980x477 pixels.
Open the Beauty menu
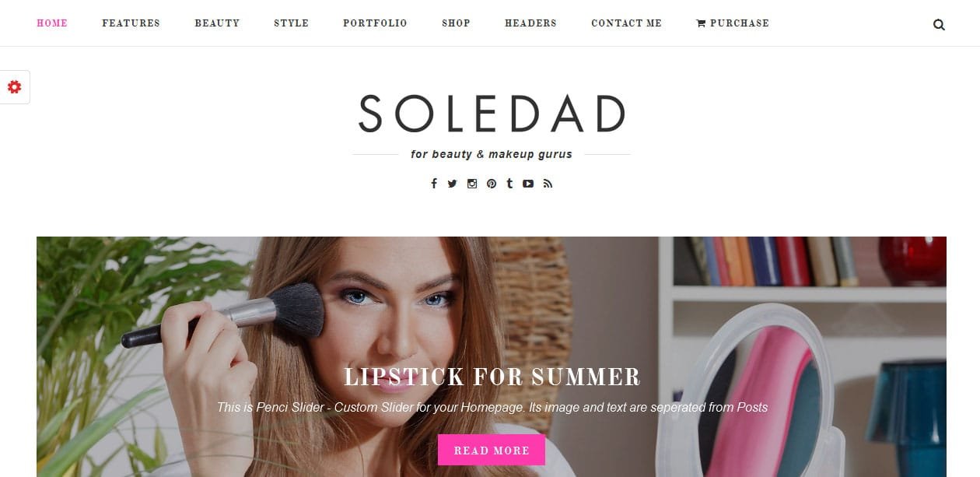tap(217, 23)
